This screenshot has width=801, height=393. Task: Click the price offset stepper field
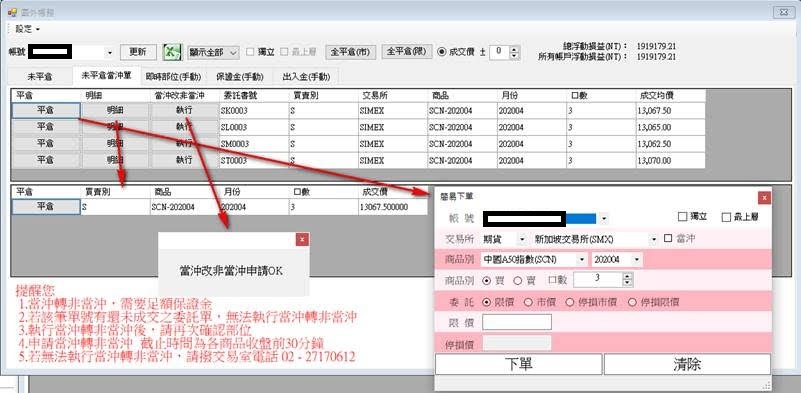click(505, 52)
